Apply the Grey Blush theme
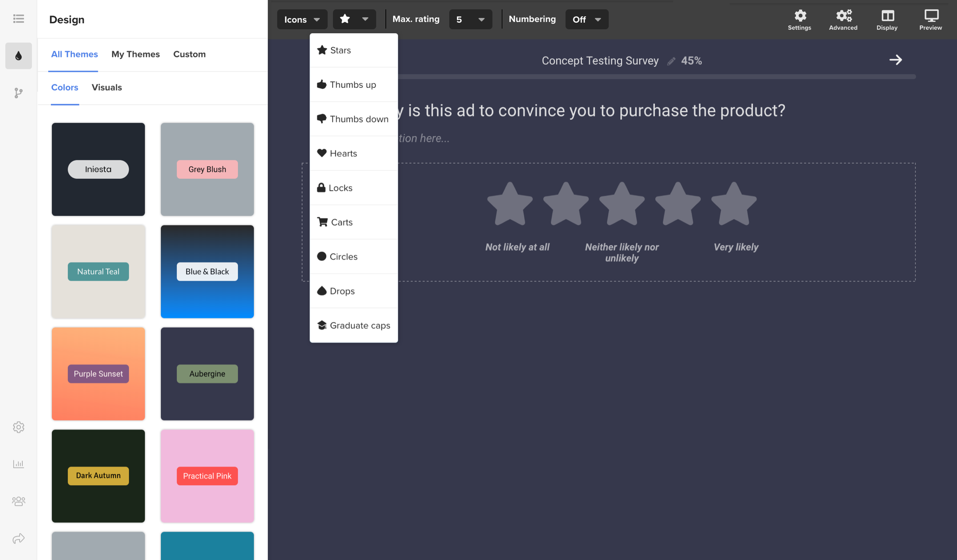Viewport: 957px width, 560px height. tap(207, 169)
